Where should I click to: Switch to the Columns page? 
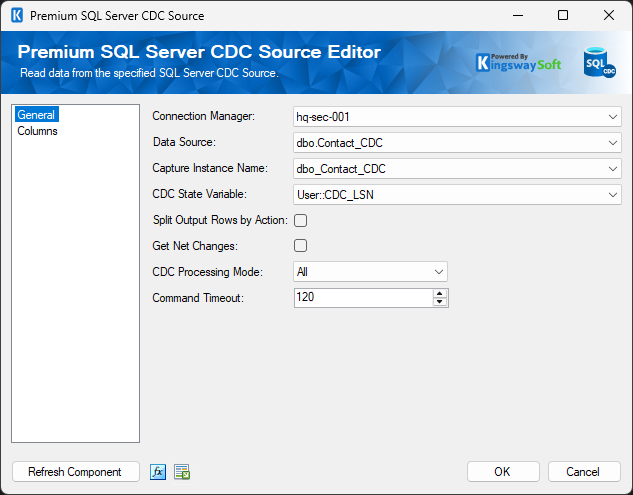[x=37, y=131]
